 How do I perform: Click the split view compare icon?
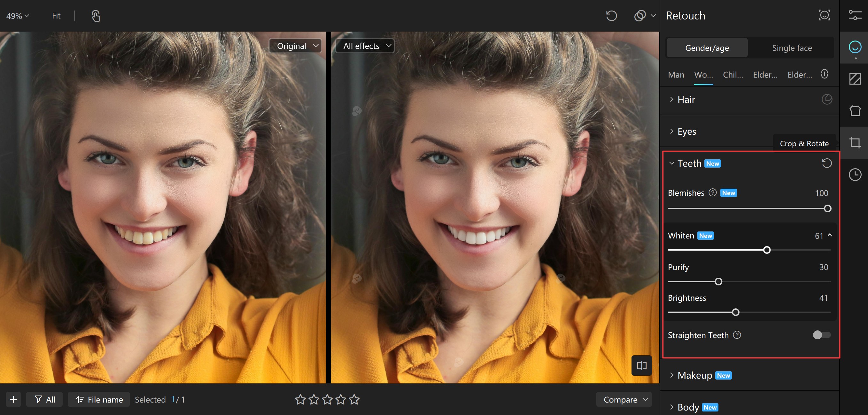[x=641, y=366]
